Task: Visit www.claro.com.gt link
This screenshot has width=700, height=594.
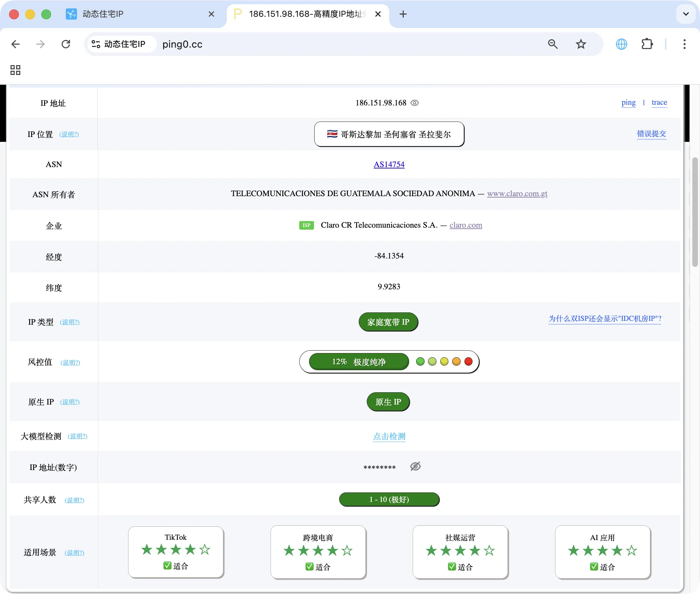Action: tap(517, 194)
